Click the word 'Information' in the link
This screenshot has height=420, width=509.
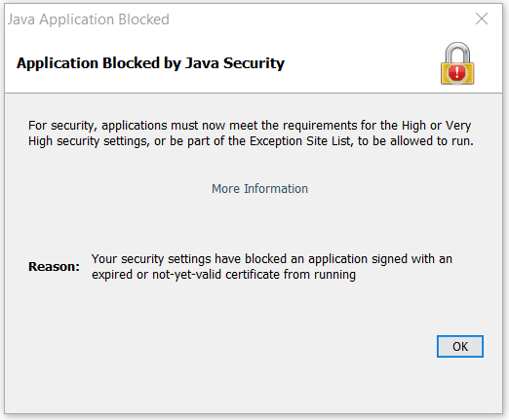[x=276, y=189]
